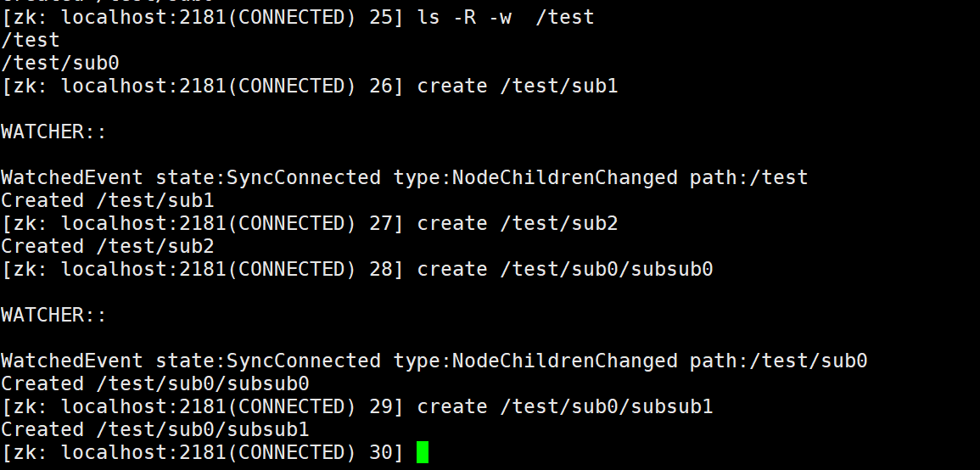Click the 'create /test/sub0/subsub1' command

[565, 407]
